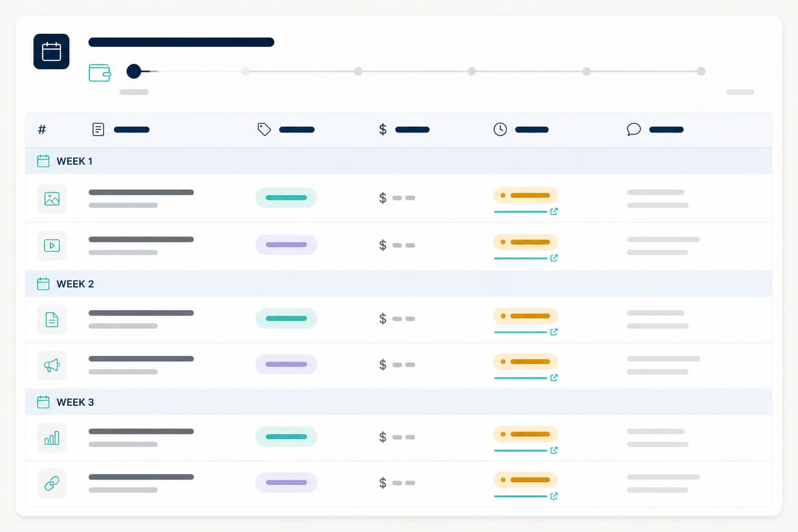This screenshot has height=532, width=798.
Task: Sort by the clock column header
Action: 521,129
